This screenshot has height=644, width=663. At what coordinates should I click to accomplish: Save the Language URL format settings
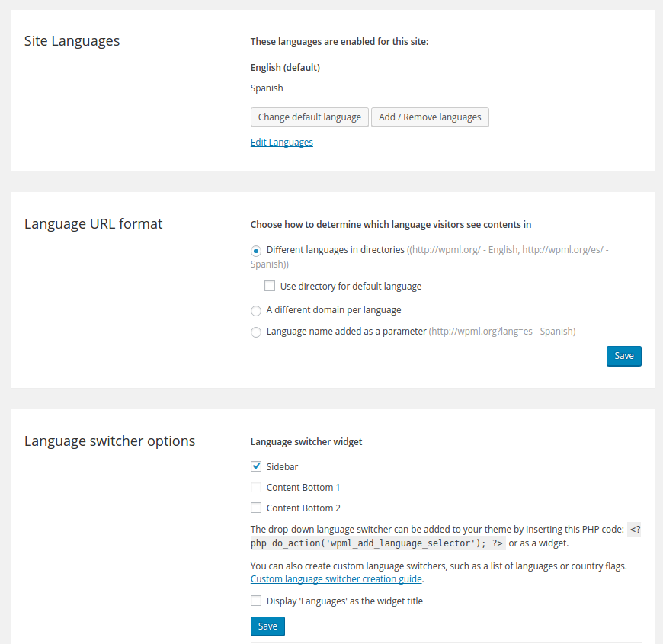coord(623,356)
